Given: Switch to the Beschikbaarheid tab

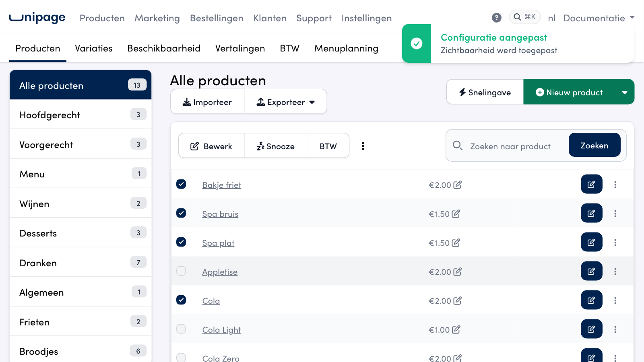Looking at the screenshot, I should (164, 48).
